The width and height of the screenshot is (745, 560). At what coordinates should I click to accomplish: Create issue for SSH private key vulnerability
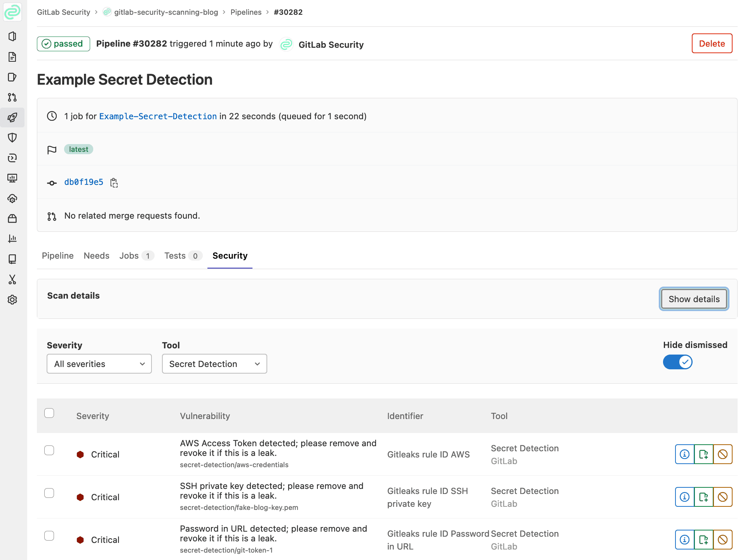[703, 497]
